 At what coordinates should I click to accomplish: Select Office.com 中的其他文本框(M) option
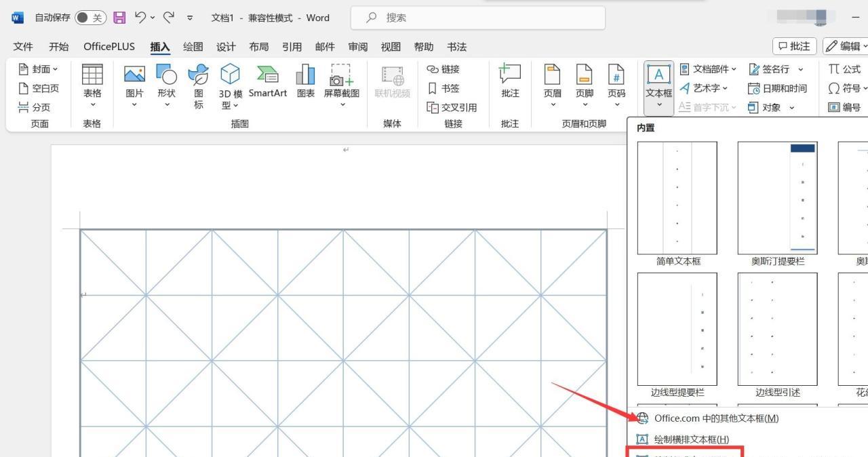click(715, 418)
